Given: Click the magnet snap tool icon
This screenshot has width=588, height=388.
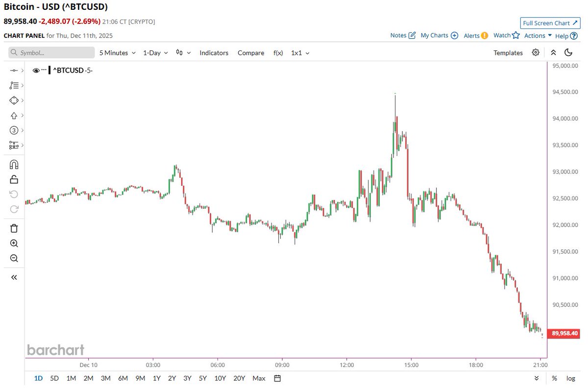Looking at the screenshot, I should pos(14,165).
